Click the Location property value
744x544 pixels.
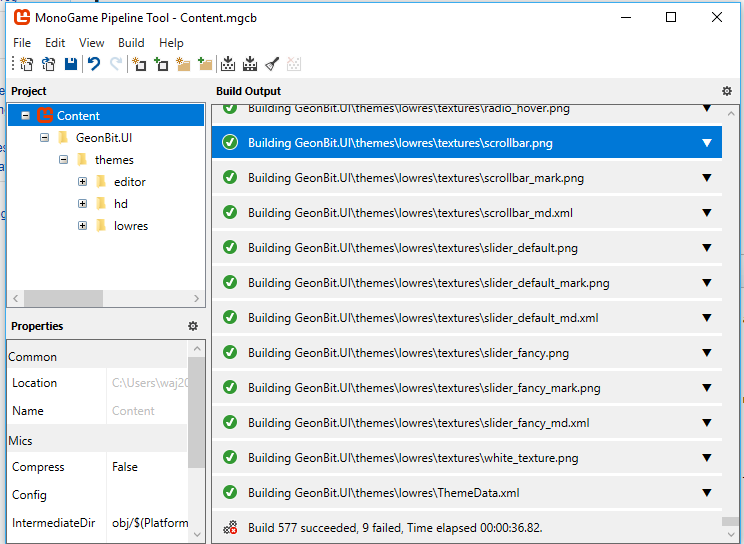coord(150,383)
